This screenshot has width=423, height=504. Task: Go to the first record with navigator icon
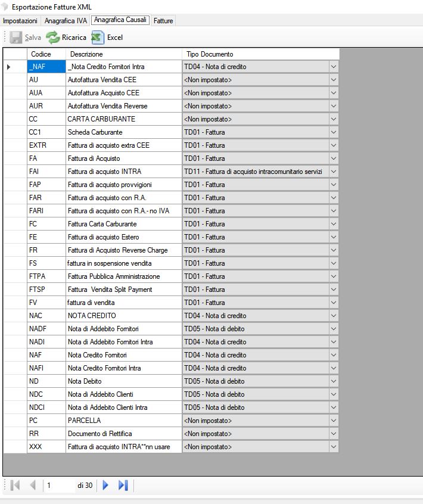15,486
